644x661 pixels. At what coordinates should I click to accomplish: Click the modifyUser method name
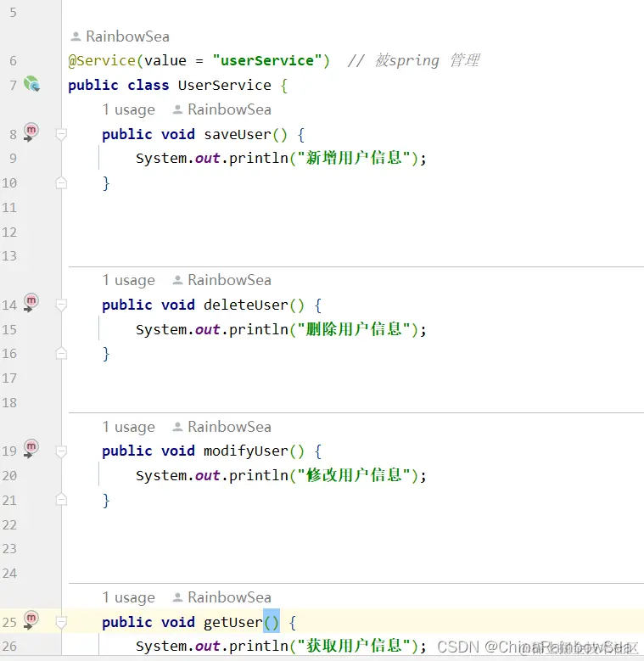point(246,451)
